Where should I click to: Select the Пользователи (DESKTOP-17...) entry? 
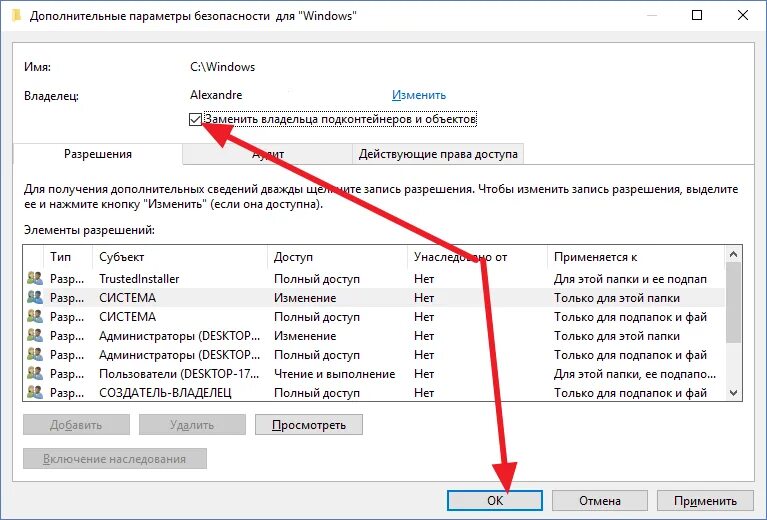pos(374,374)
